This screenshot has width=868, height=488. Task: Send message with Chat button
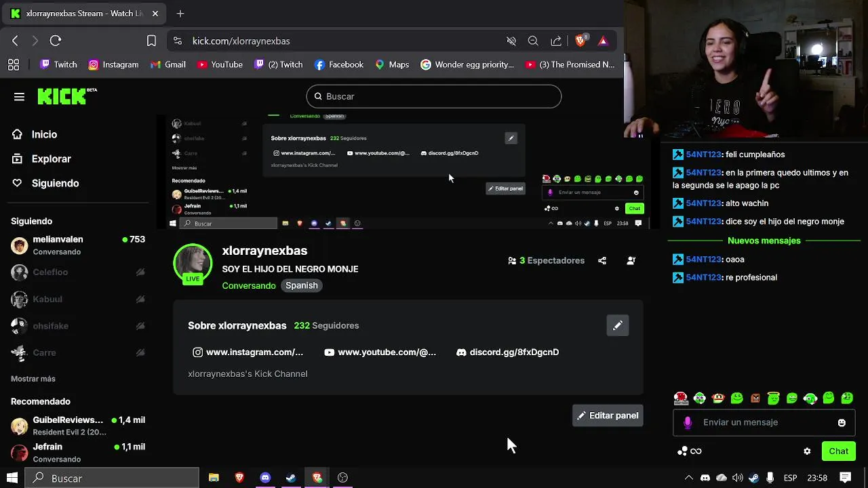pos(838,451)
